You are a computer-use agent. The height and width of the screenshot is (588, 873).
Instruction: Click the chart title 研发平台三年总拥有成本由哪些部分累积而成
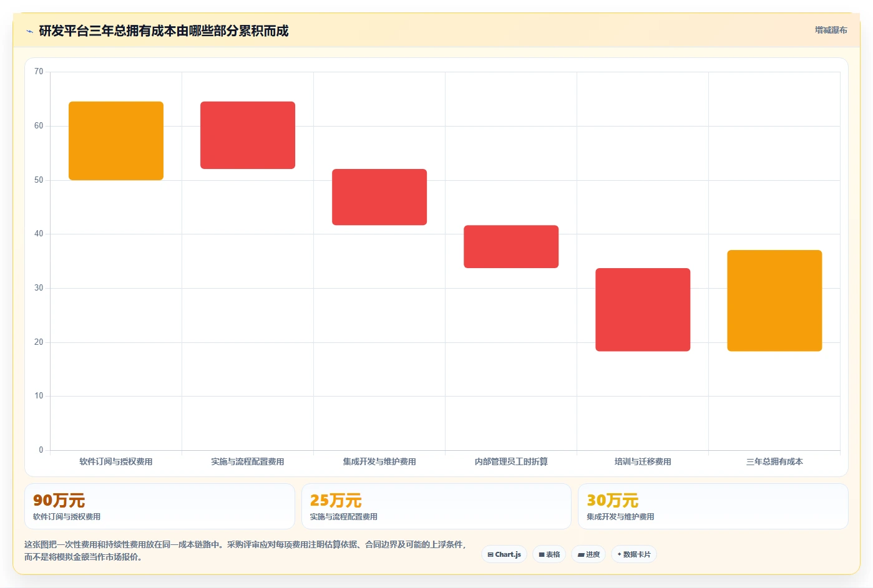tap(163, 31)
